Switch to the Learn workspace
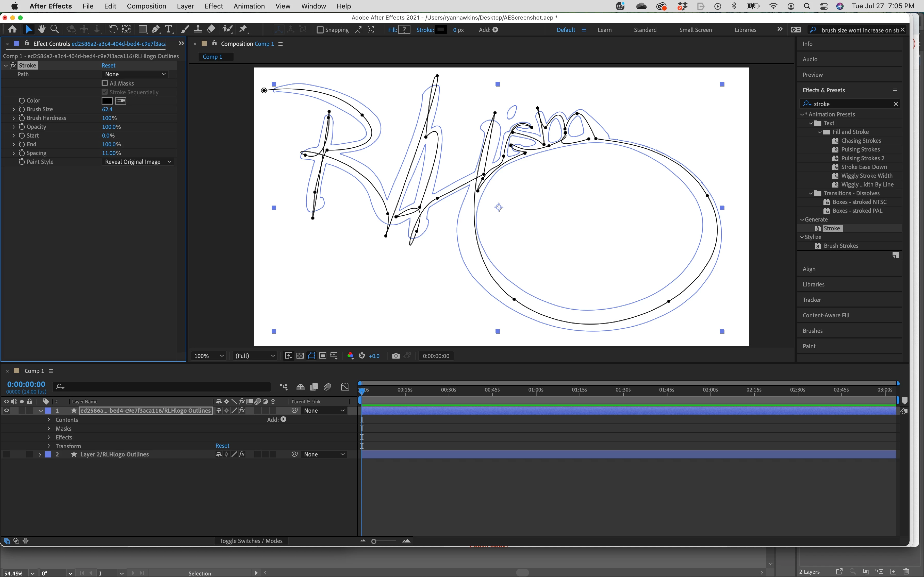 (604, 30)
